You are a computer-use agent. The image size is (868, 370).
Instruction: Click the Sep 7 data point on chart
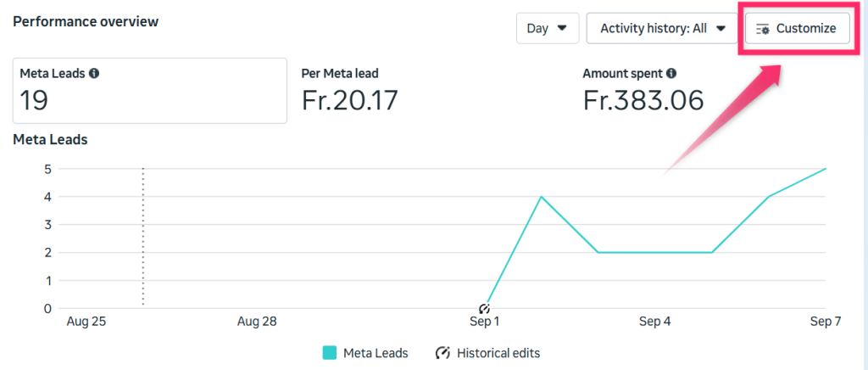click(x=826, y=169)
